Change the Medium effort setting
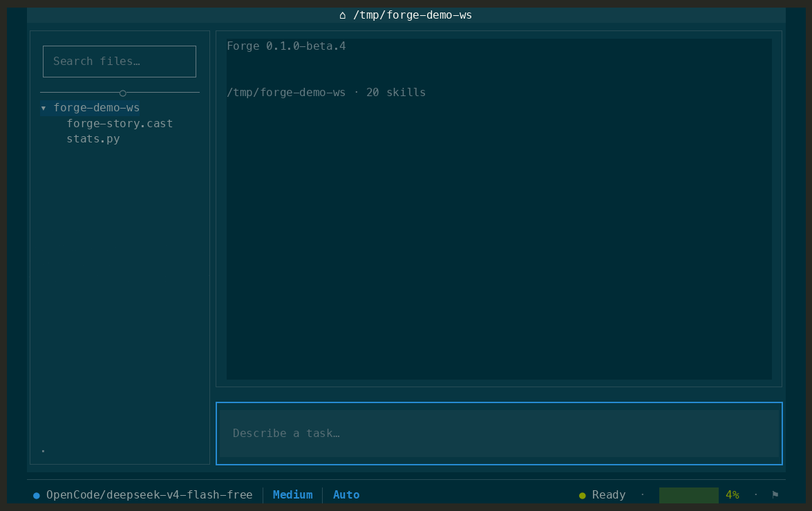 click(x=292, y=495)
